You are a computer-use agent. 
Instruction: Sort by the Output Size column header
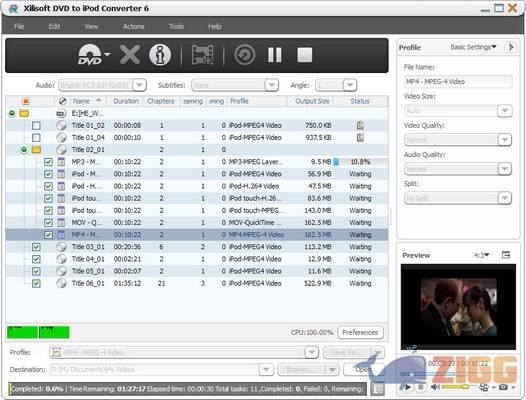(312, 101)
